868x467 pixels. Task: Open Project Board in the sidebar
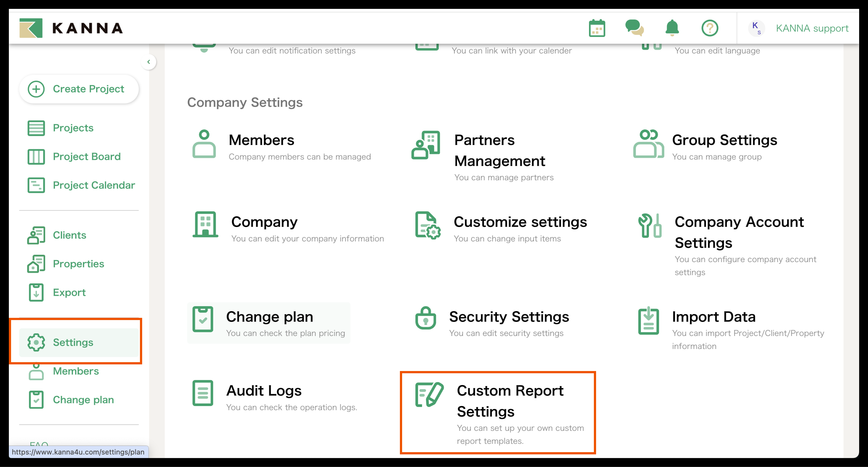point(86,157)
